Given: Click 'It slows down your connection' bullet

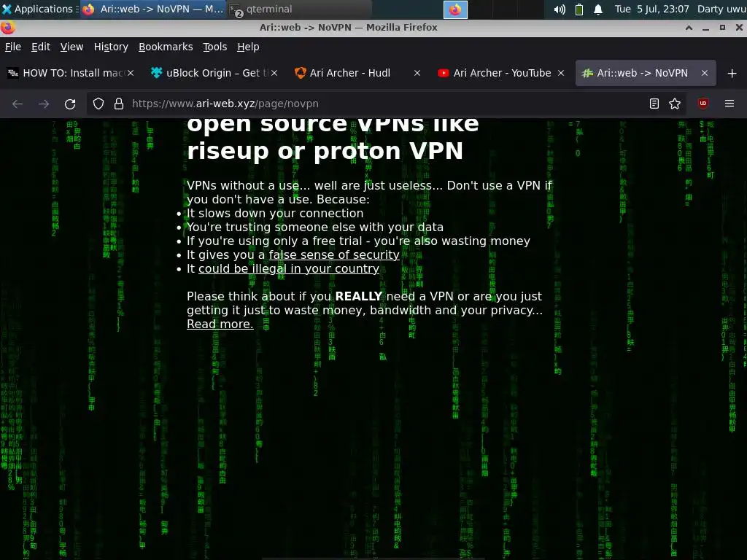Looking at the screenshot, I should click(x=275, y=214).
